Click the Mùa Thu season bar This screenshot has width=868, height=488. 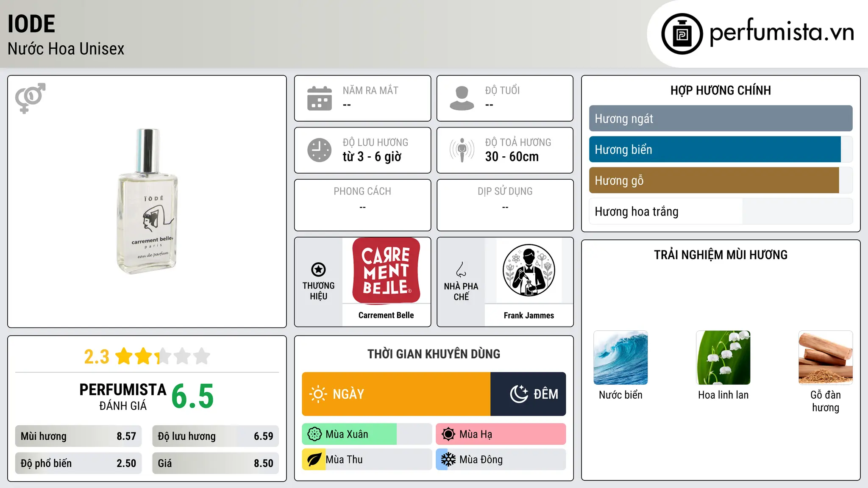367,460
